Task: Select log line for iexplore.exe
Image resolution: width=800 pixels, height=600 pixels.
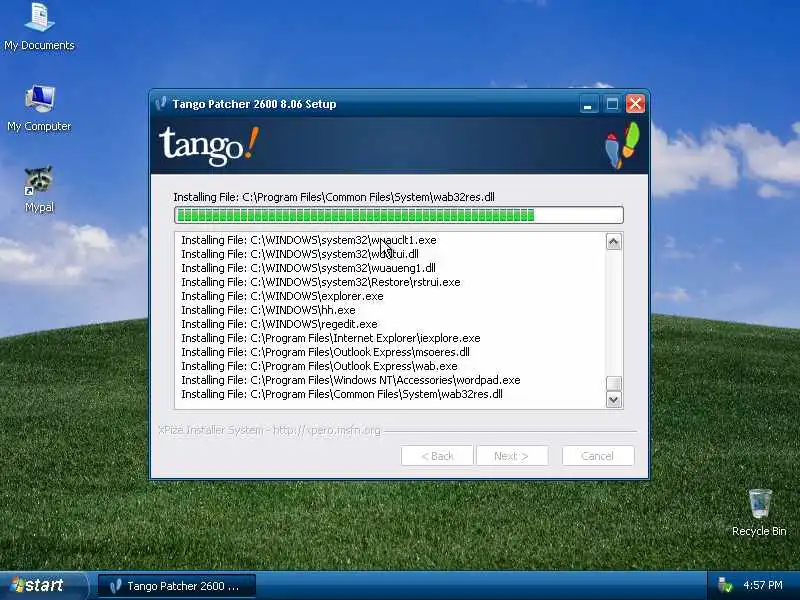Action: click(331, 338)
